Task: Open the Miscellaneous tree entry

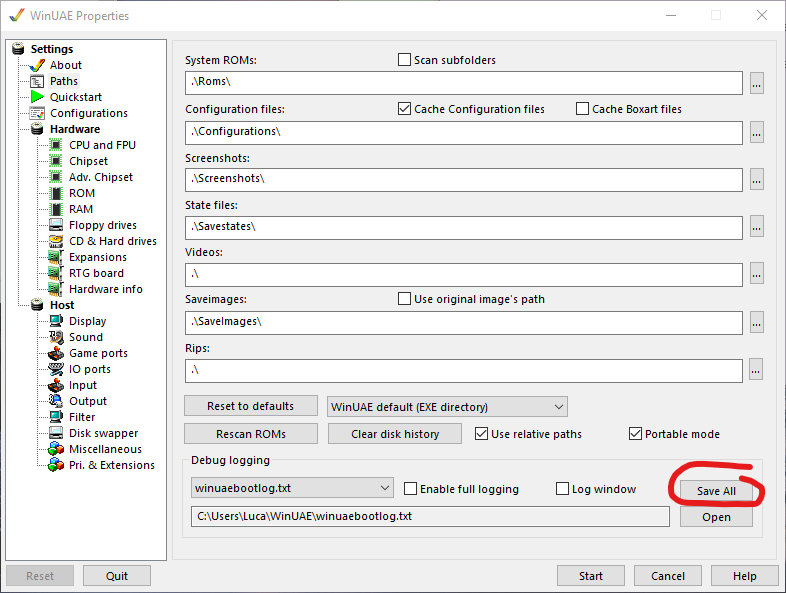Action: pos(105,449)
